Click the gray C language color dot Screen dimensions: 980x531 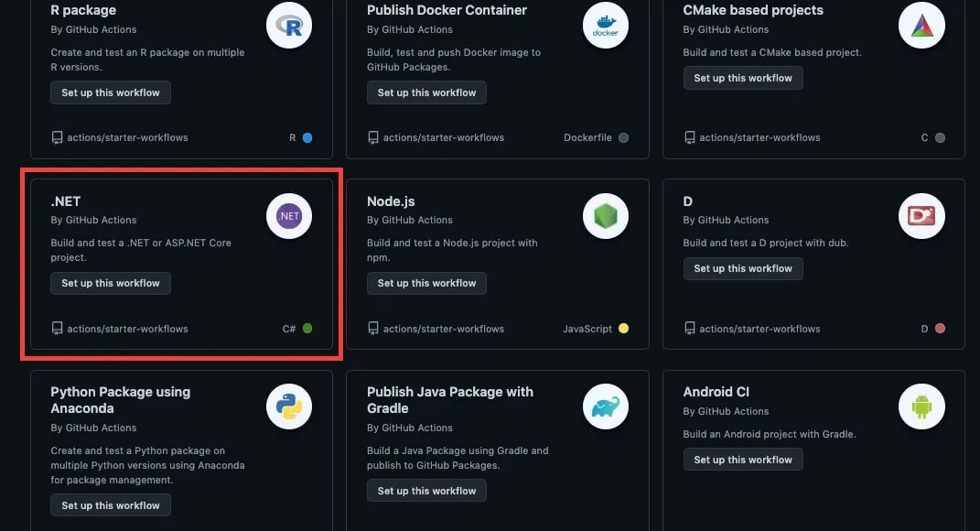click(940, 137)
